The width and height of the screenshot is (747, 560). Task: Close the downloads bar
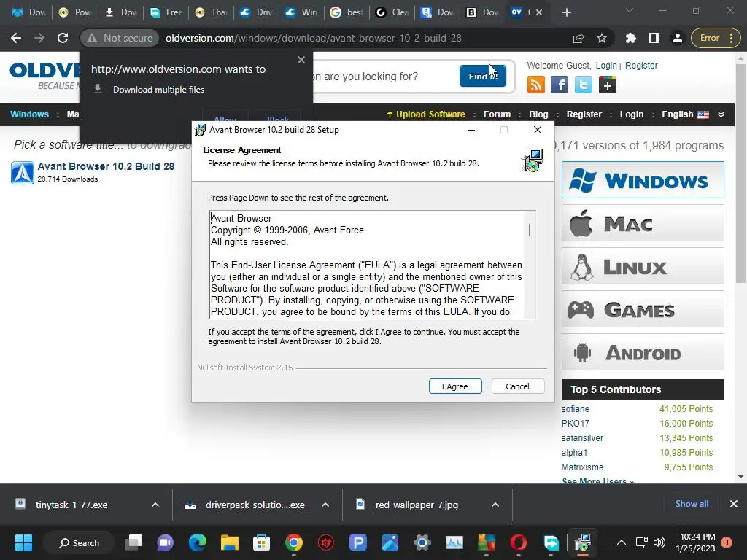tap(734, 504)
